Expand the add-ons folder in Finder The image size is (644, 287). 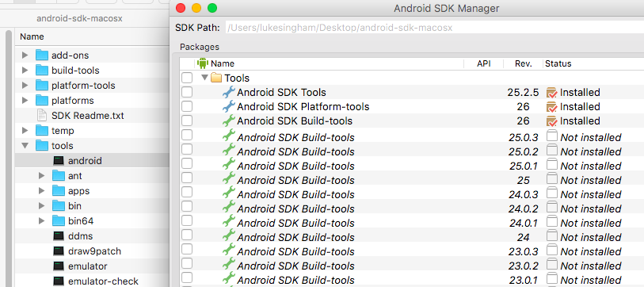click(x=25, y=55)
